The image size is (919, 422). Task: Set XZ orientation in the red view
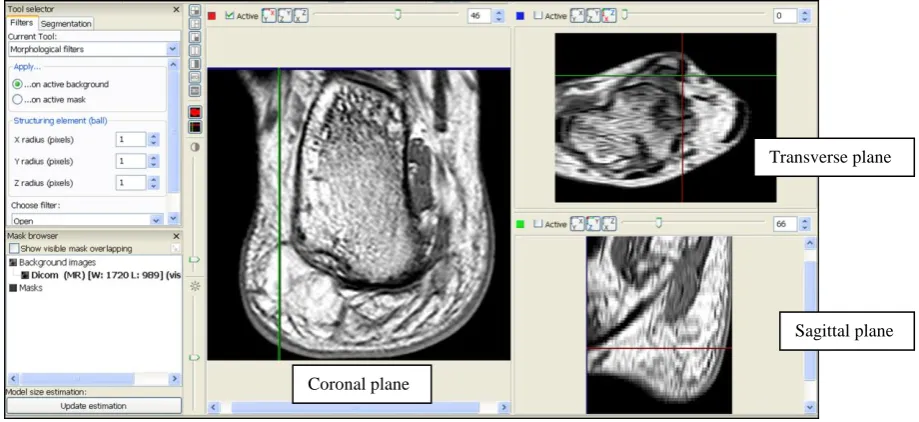point(301,16)
